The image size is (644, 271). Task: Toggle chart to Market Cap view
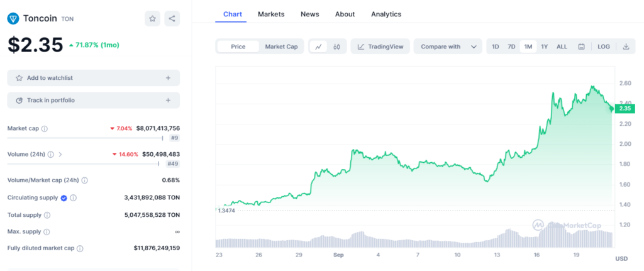click(281, 47)
